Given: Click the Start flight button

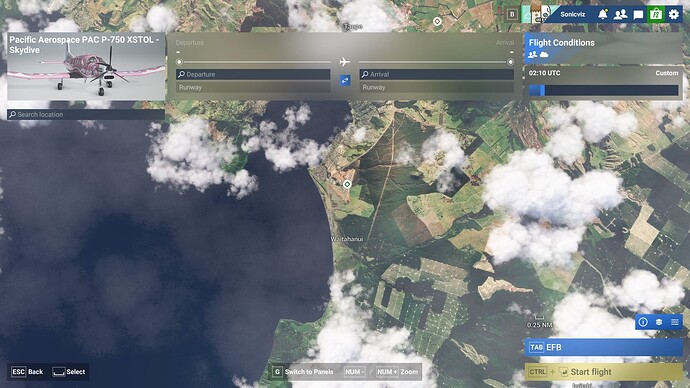Looking at the screenshot, I should (x=603, y=372).
